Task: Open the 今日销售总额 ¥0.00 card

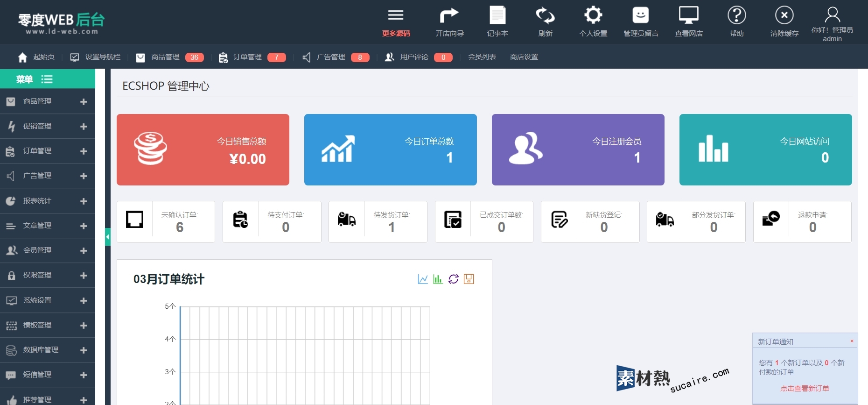Action: pos(203,149)
